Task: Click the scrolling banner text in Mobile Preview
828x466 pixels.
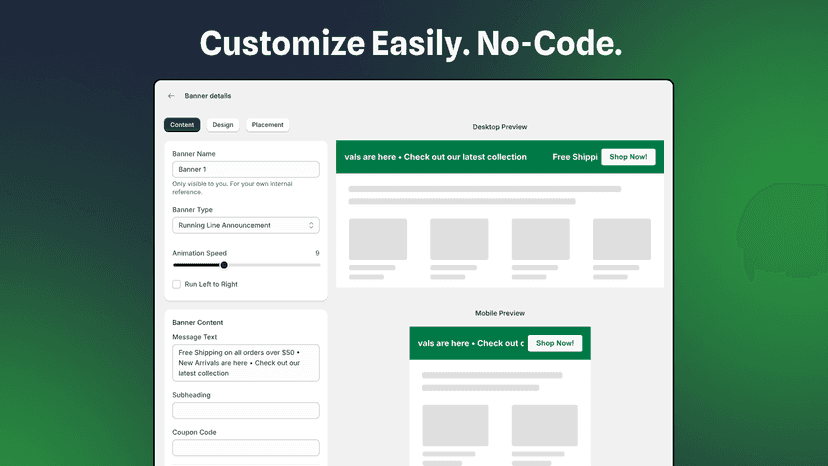Action: 471,343
